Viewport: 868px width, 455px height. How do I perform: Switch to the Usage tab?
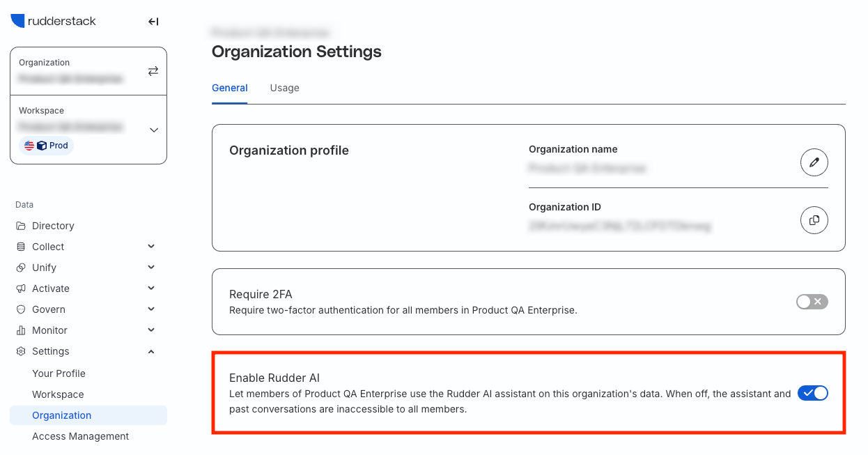click(285, 88)
